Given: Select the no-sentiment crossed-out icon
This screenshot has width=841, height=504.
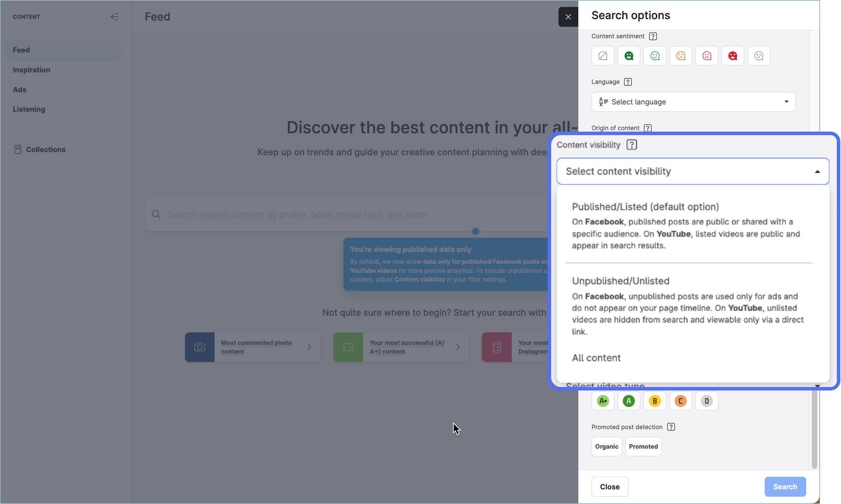Looking at the screenshot, I should click(603, 56).
